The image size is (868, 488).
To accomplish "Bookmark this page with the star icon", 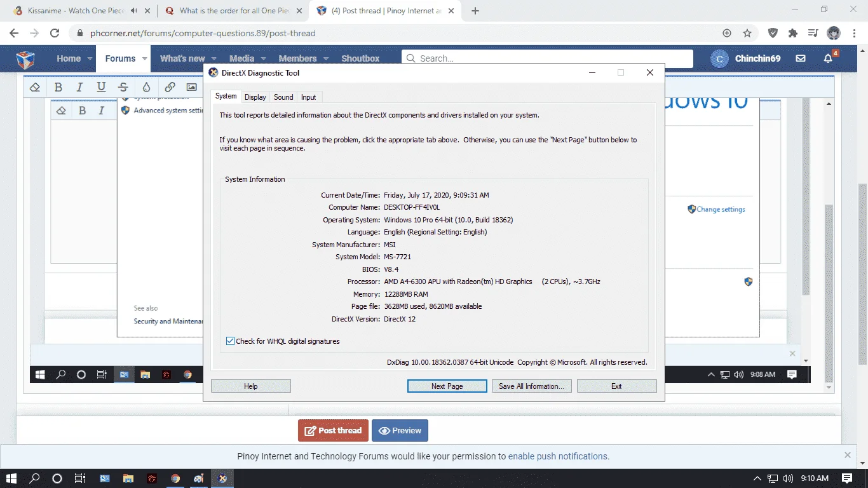I will pos(747,33).
